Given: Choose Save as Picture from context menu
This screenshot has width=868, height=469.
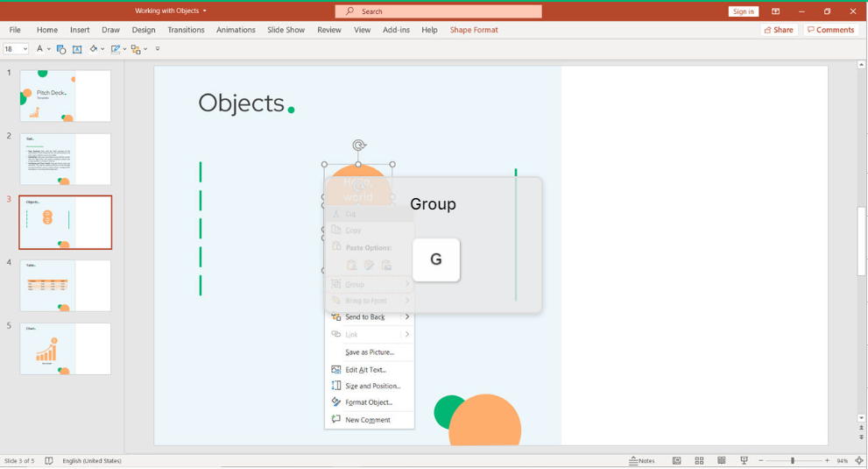Looking at the screenshot, I should pyautogui.click(x=370, y=352).
